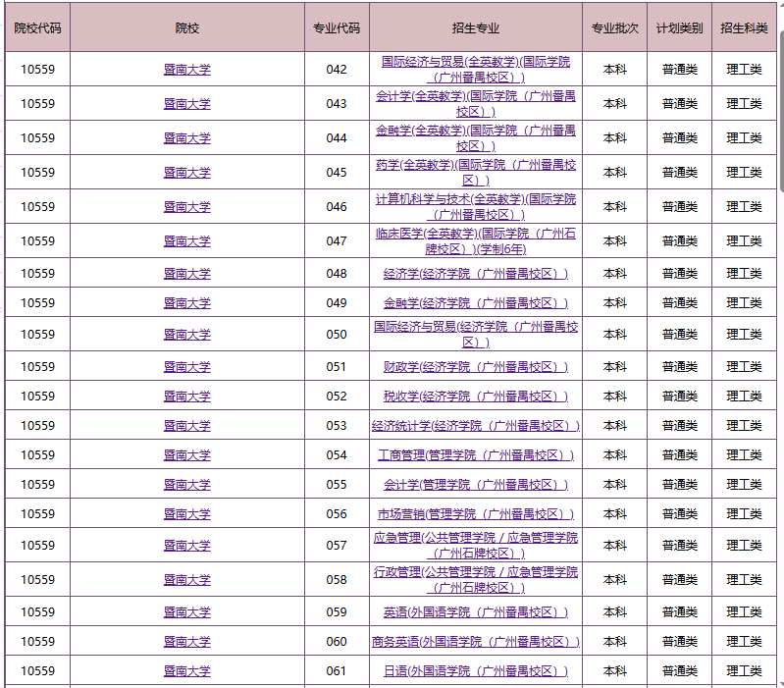Open major link 金融学(全英教学)(国际学院)

tap(476, 138)
